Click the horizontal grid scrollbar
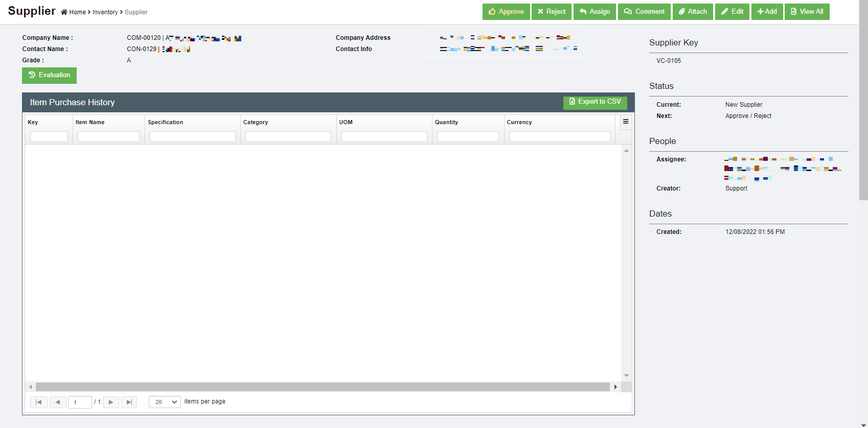 [322, 387]
